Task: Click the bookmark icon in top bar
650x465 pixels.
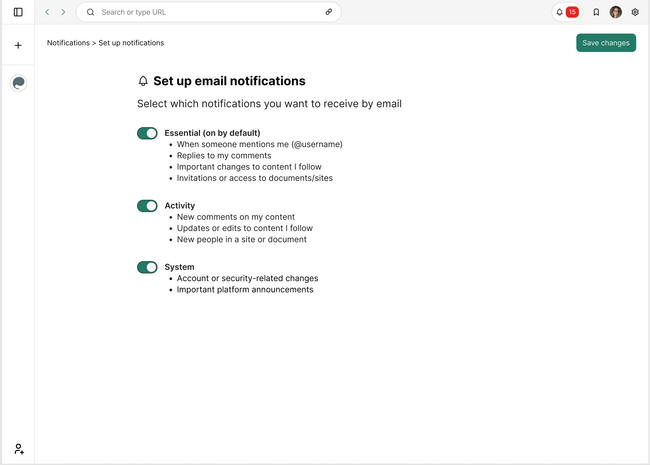Action: click(596, 12)
